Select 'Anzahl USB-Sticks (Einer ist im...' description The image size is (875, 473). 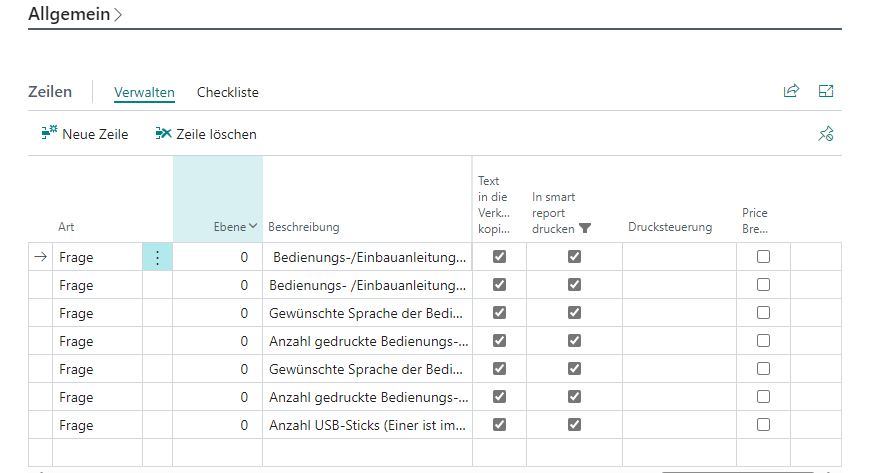[x=367, y=425]
